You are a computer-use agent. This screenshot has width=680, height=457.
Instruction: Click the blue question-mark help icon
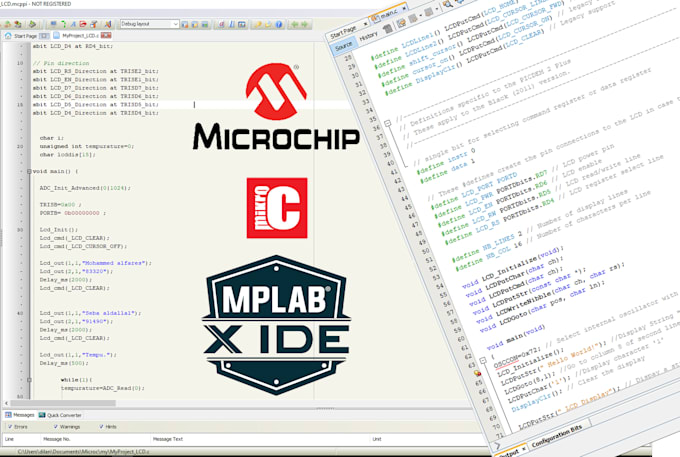click(x=278, y=24)
